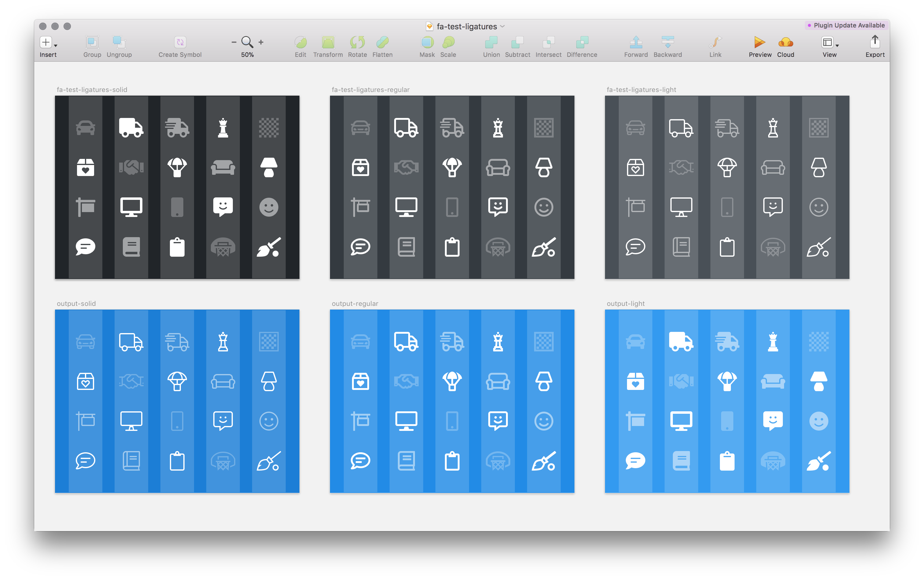Click the Create Symbol icon
Viewport: 924px width, 580px height.
(x=180, y=42)
